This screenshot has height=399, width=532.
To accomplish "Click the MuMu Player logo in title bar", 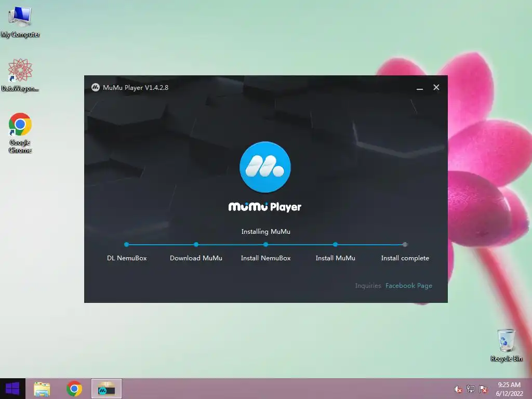I will point(96,87).
